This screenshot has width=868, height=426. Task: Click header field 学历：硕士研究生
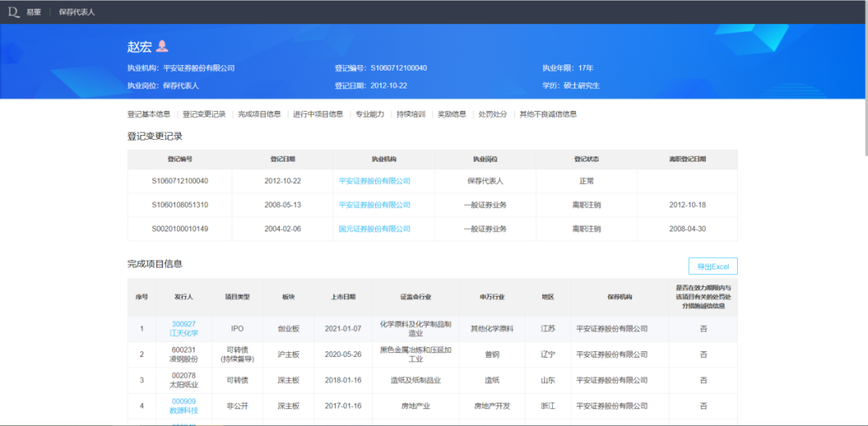pyautogui.click(x=571, y=86)
